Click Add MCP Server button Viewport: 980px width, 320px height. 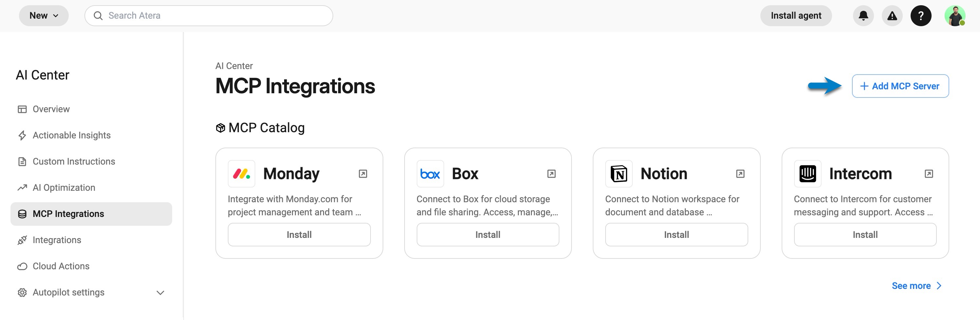pos(900,86)
